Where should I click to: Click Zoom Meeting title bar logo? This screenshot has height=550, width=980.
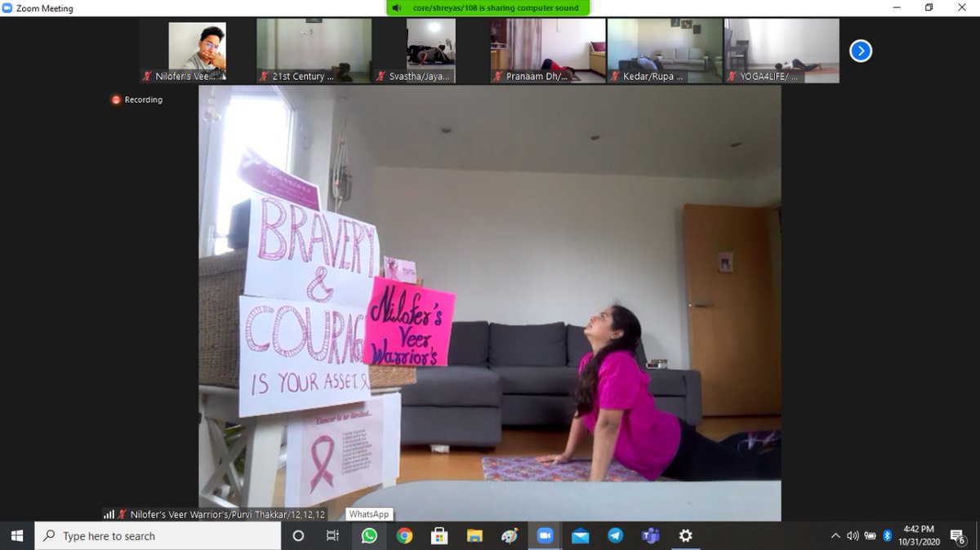click(x=7, y=8)
